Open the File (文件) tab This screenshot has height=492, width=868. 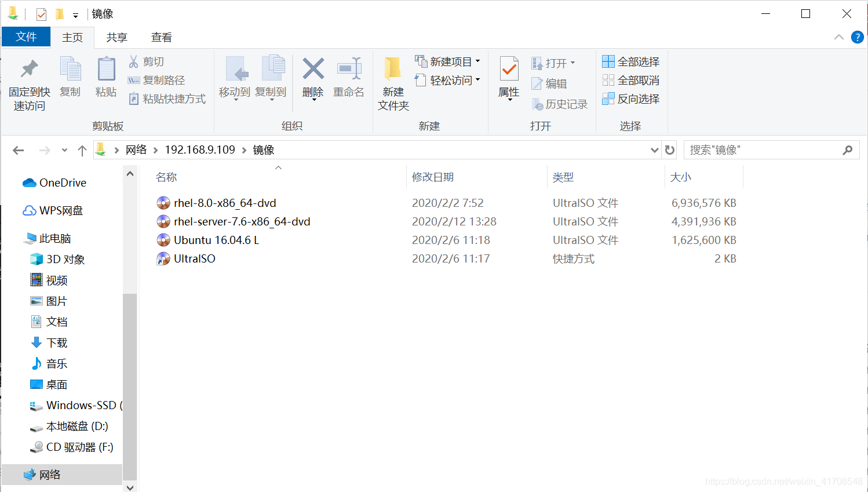pyautogui.click(x=26, y=37)
